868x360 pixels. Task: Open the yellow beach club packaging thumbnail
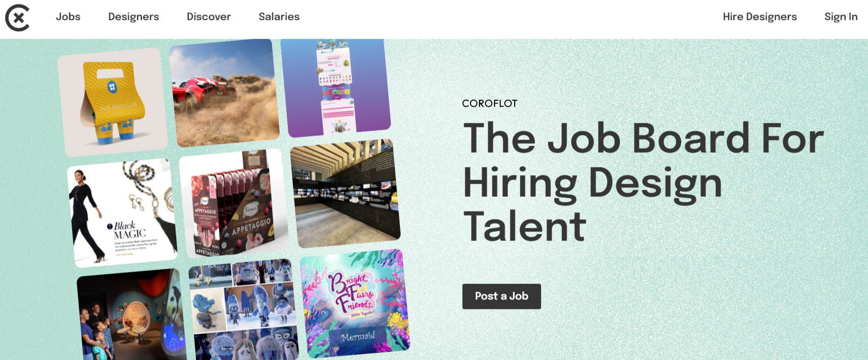coord(113,102)
